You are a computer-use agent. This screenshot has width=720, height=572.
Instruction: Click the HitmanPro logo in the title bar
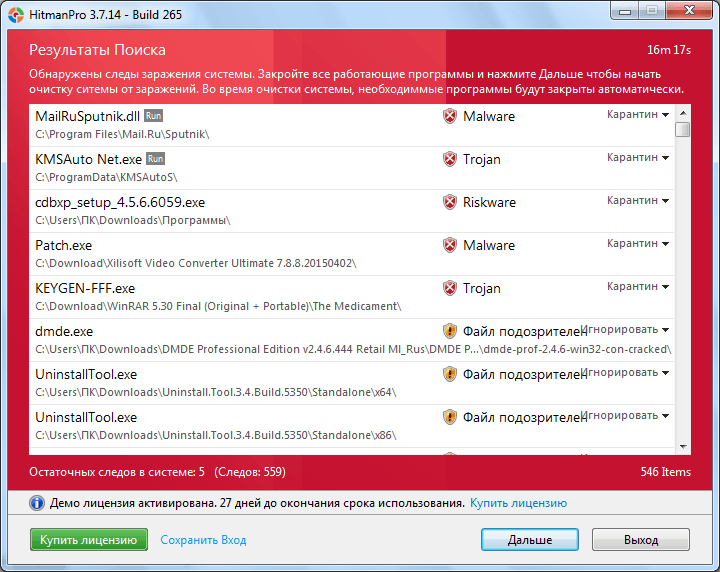click(16, 15)
